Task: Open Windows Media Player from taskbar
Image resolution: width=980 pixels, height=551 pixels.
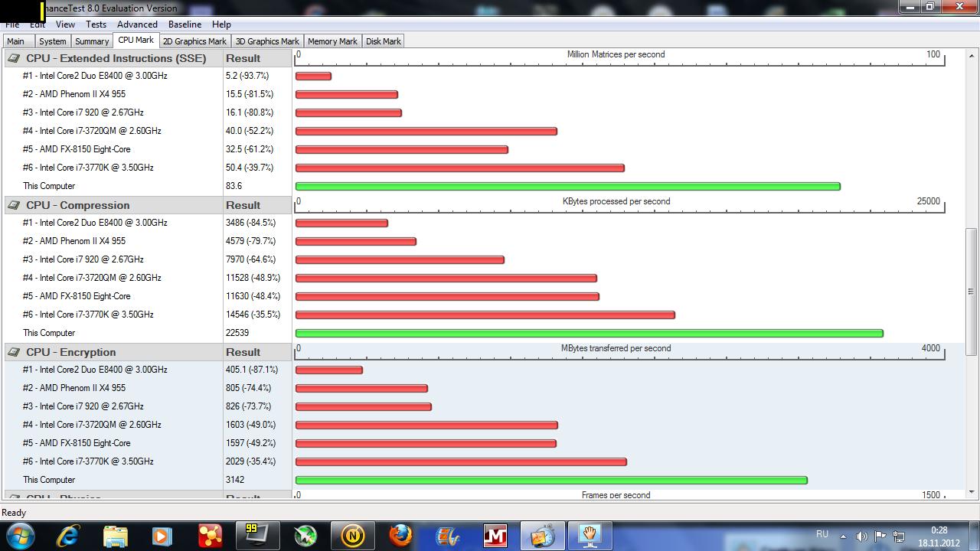Action: point(162,535)
